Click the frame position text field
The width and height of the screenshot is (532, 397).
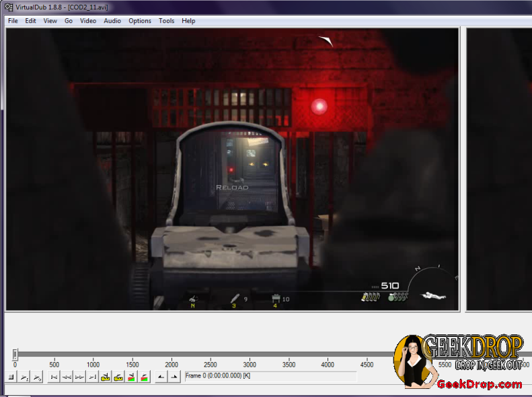pos(269,376)
